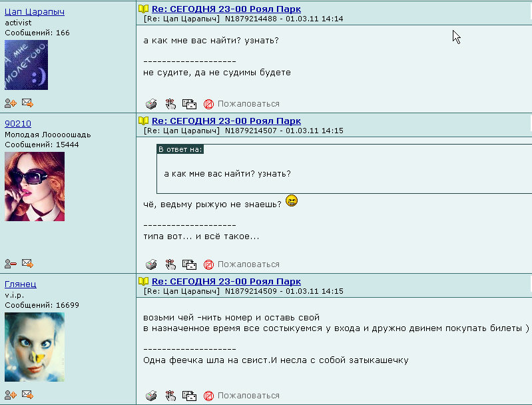Viewport: 532px width, 405px height.
Task: Click the printer icon in 90210's post
Action: pyautogui.click(x=151, y=264)
